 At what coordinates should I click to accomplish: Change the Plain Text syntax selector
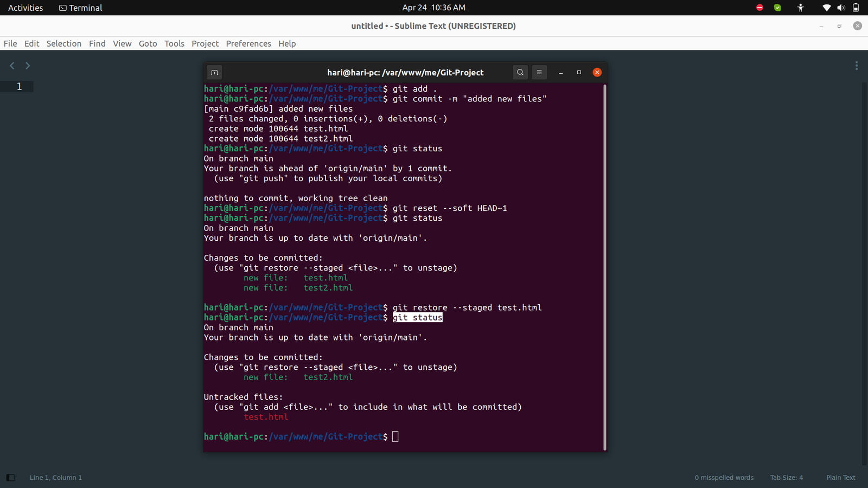840,478
